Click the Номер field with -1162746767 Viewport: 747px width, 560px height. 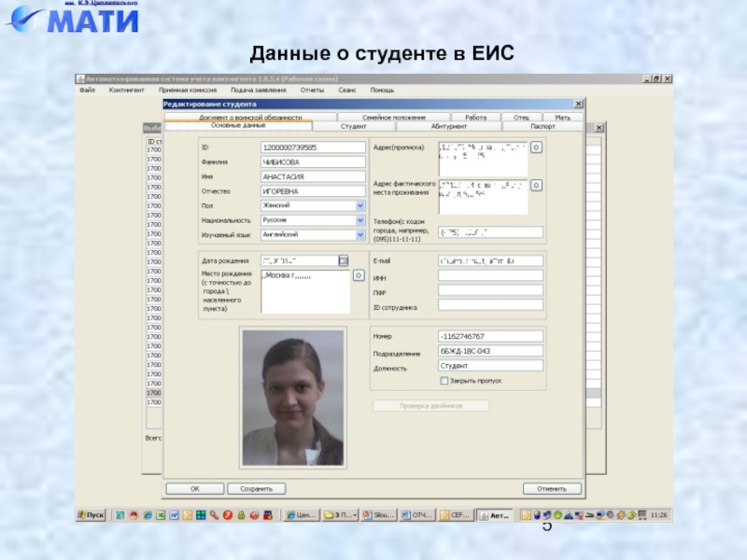click(x=490, y=336)
